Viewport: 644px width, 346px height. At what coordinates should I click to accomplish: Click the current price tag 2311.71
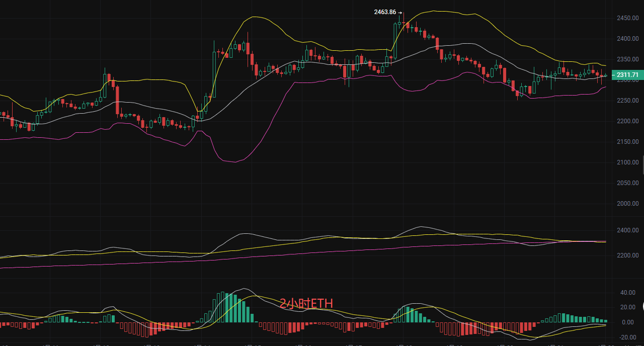coord(627,75)
